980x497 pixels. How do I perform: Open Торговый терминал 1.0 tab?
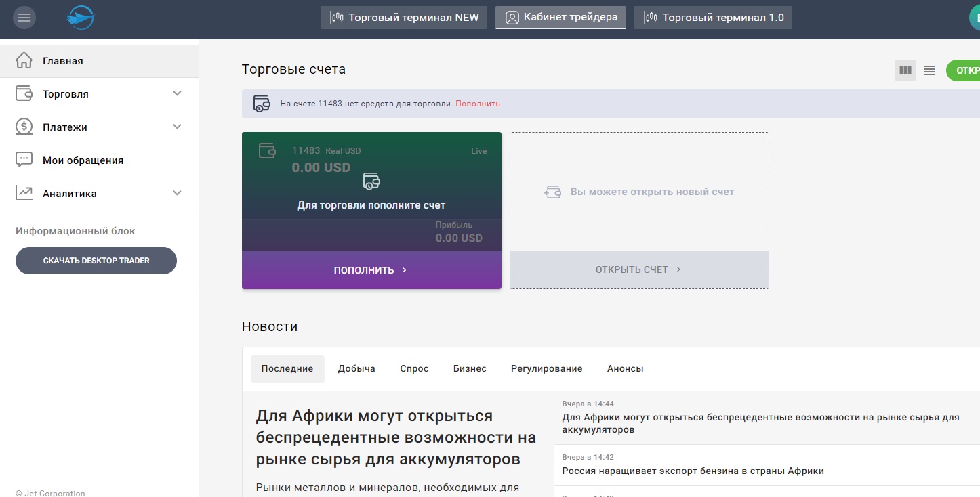coord(713,18)
